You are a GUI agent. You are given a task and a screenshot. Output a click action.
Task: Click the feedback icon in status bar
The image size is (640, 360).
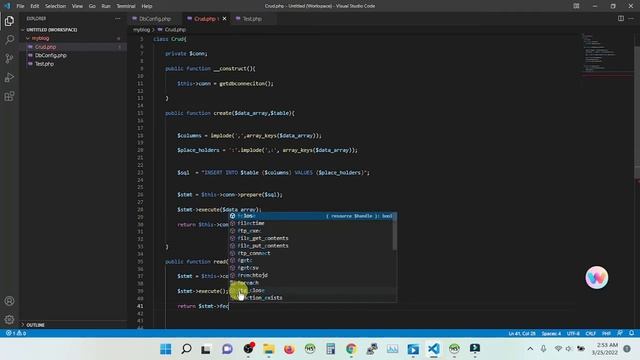tap(620, 333)
